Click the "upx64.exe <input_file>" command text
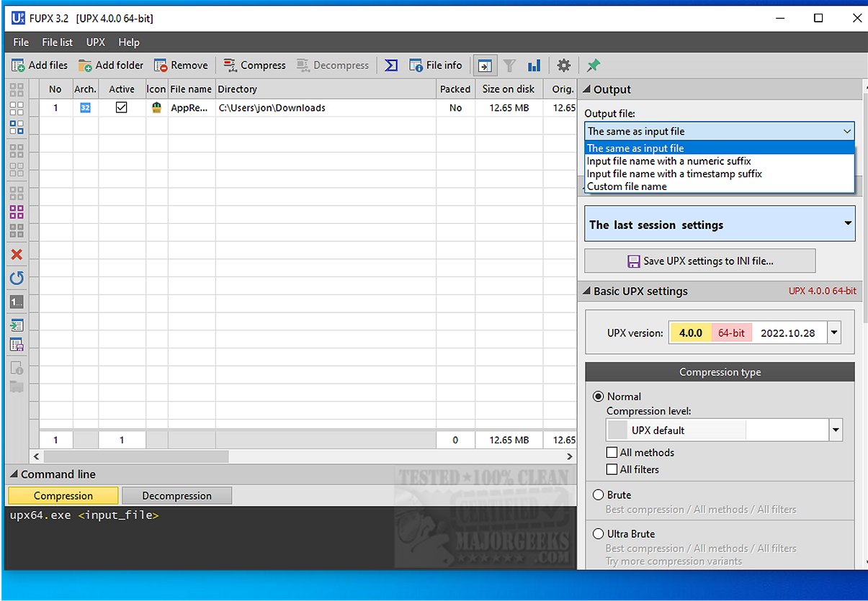Viewport: 868px width, 601px height. pos(84,515)
